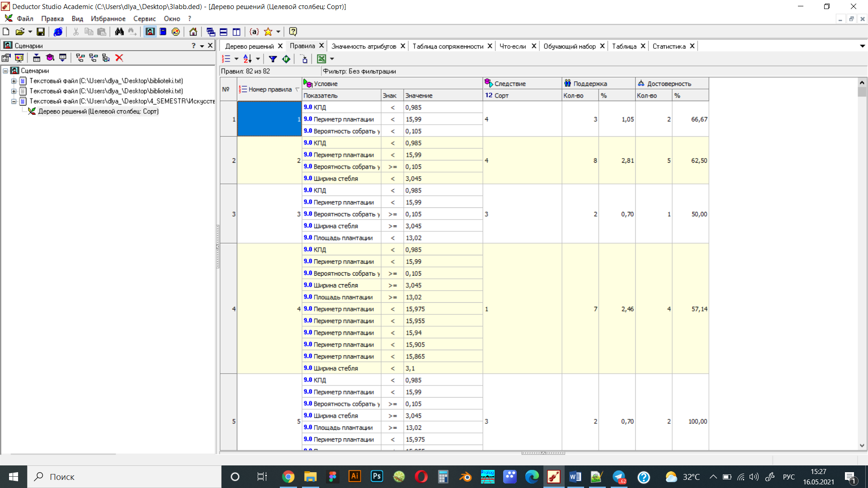
Task: Click the blue funnel filter icon
Action: pos(273,59)
